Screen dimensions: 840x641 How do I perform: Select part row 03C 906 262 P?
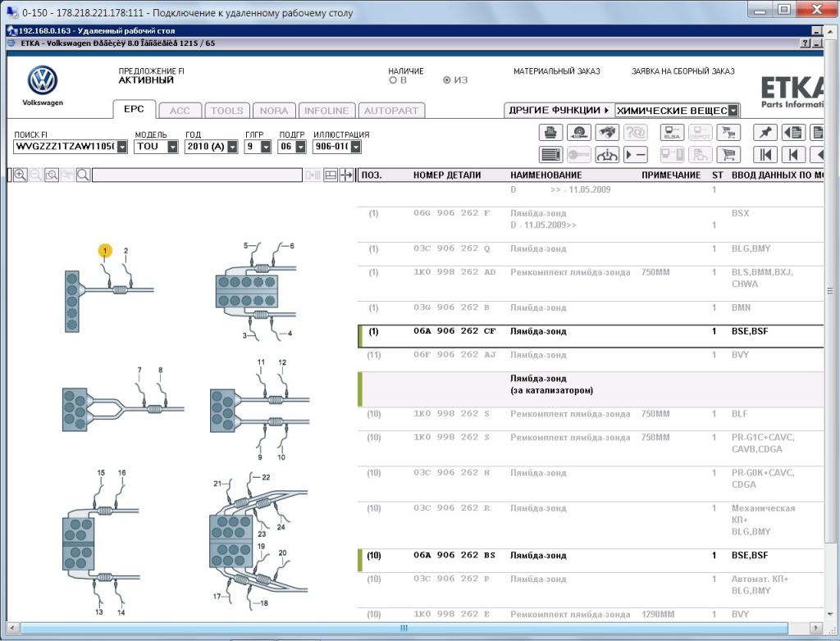[591, 589]
